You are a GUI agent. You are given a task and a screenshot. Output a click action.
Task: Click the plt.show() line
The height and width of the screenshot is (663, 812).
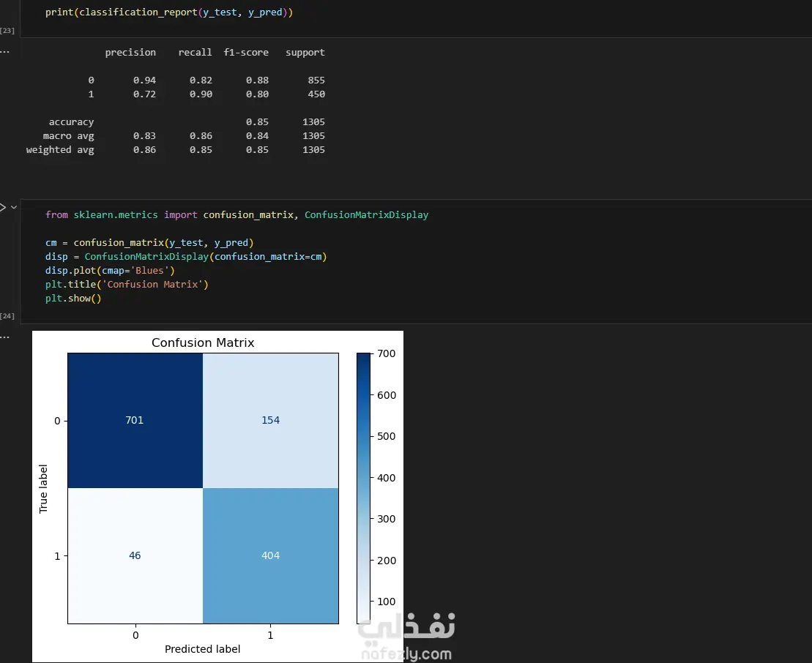(73, 299)
